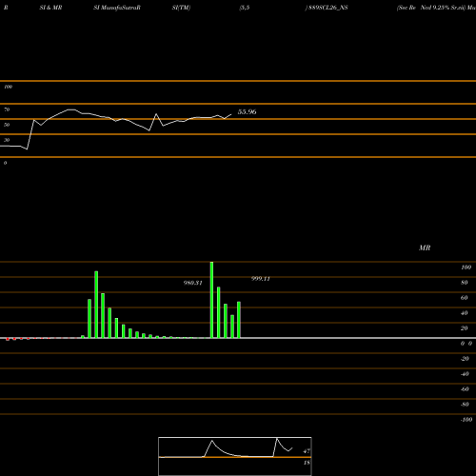This screenshot has width=476, height=476.
Task: Click the MR axis label '80'
Action: (x=465, y=283)
